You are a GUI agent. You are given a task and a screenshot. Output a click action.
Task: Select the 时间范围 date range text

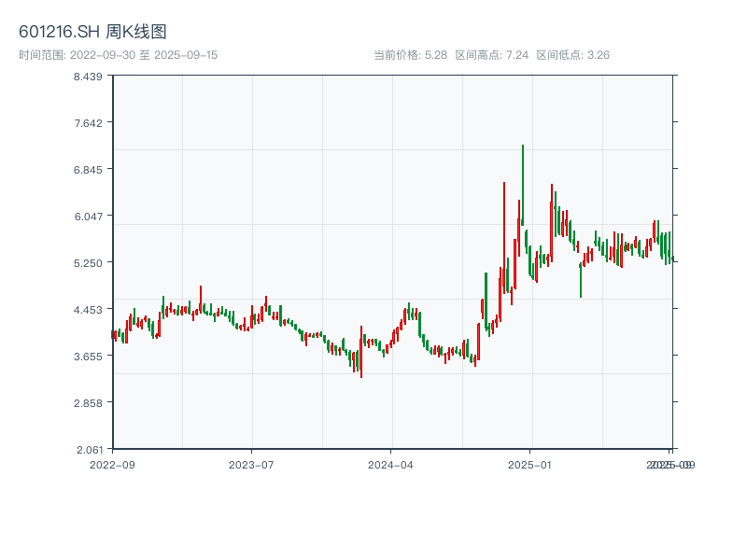[x=118, y=55]
